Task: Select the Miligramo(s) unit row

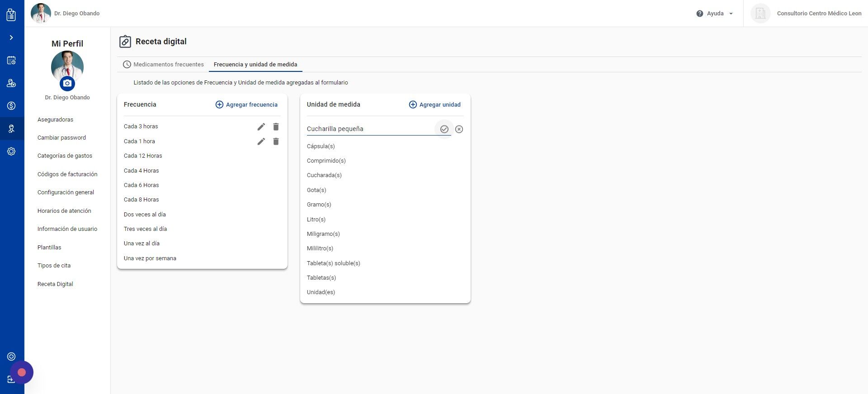Action: [385, 234]
